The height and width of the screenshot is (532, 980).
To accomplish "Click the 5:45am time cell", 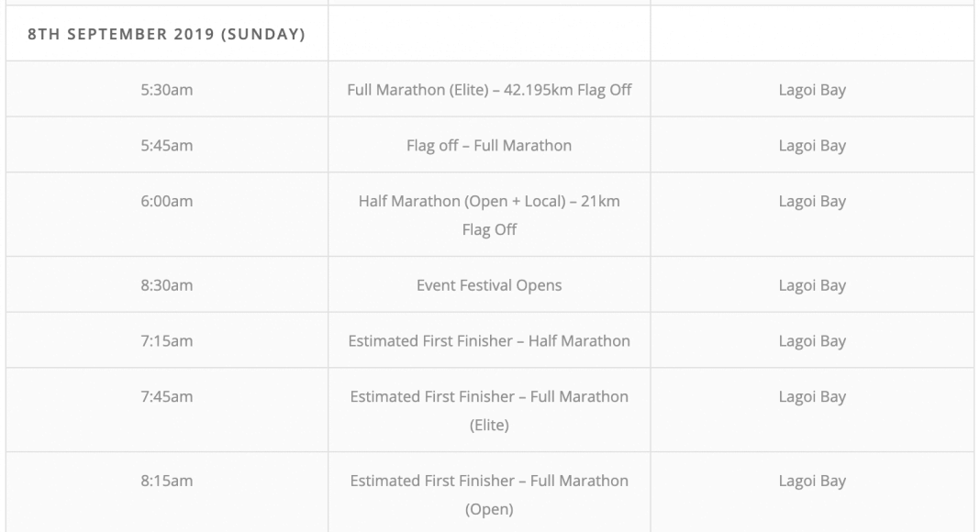I will [167, 145].
